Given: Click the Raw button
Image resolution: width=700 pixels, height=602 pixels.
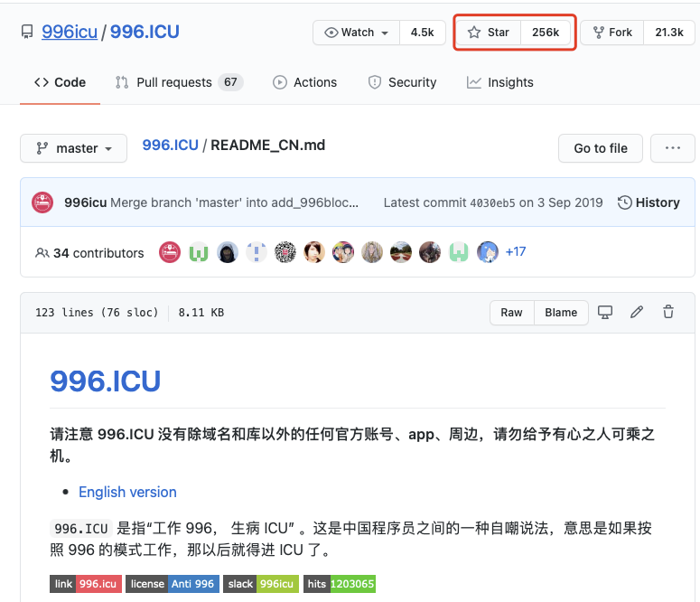Looking at the screenshot, I should pos(511,313).
